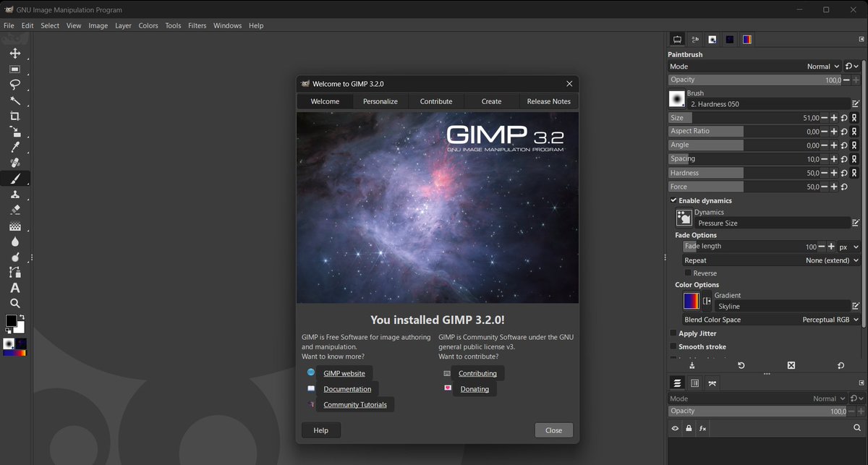
Task: Save tool preset icon below options
Action: pos(692,366)
